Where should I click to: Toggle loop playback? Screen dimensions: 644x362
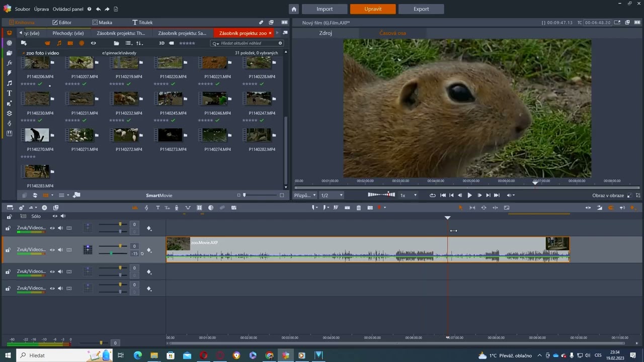tap(432, 195)
